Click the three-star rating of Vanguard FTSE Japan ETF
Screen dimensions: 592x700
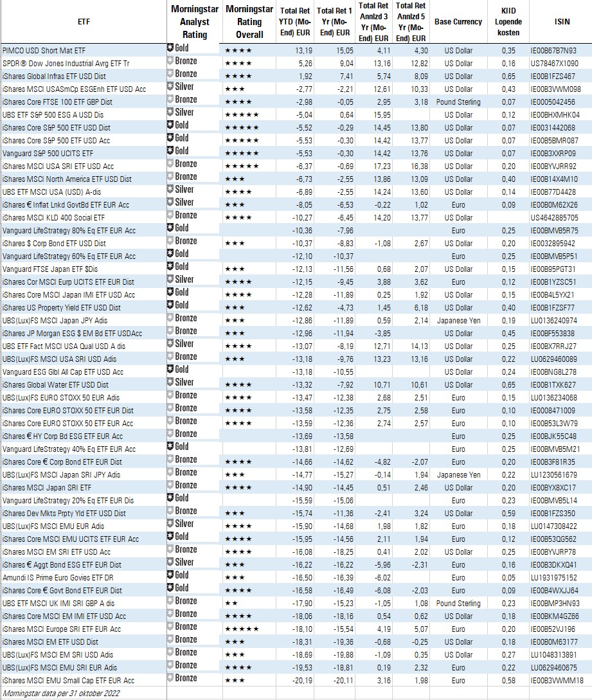coord(235,269)
